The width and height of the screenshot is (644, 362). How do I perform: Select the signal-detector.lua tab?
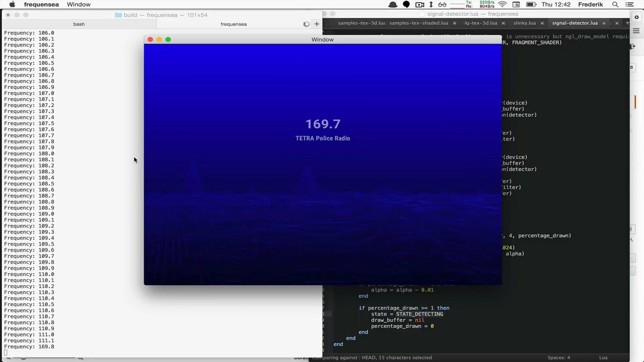[x=575, y=23]
